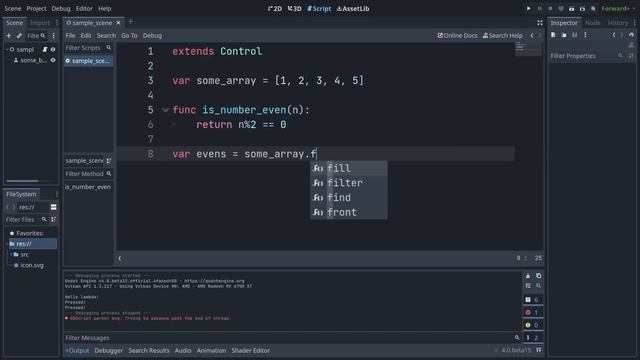The width and height of the screenshot is (640, 360).
Task: Close the sample_scene tab
Action: click(x=118, y=23)
